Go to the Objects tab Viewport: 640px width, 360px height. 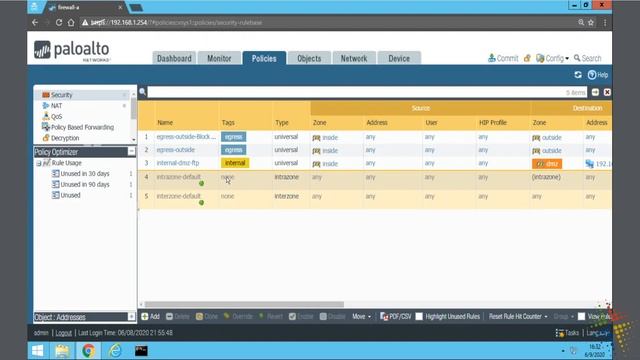tap(309, 58)
